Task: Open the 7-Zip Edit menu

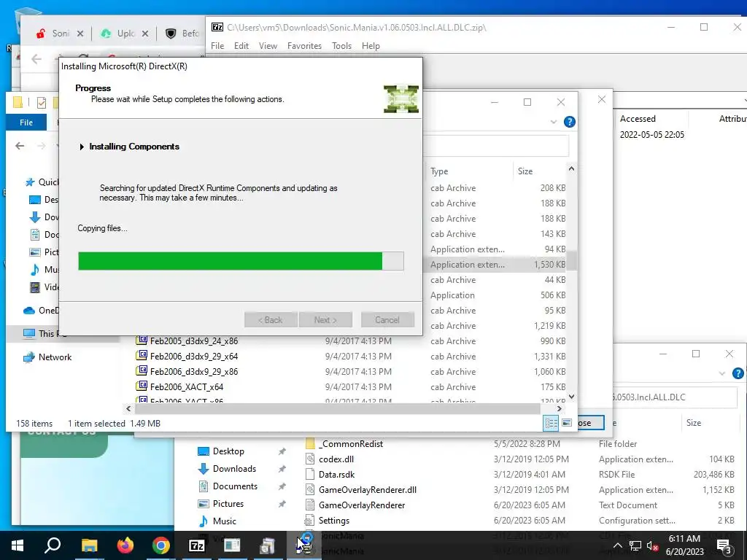Action: (241, 46)
